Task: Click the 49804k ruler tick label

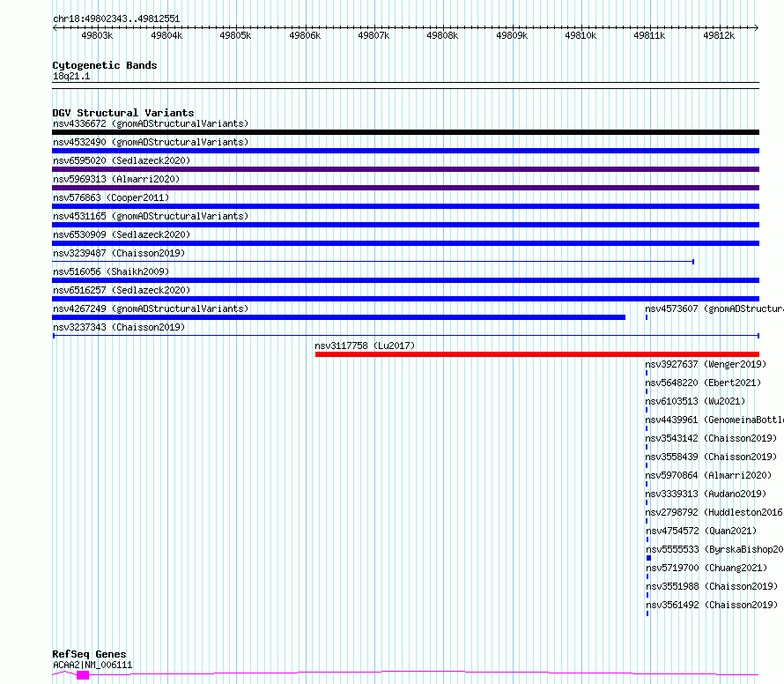Action: [x=166, y=35]
